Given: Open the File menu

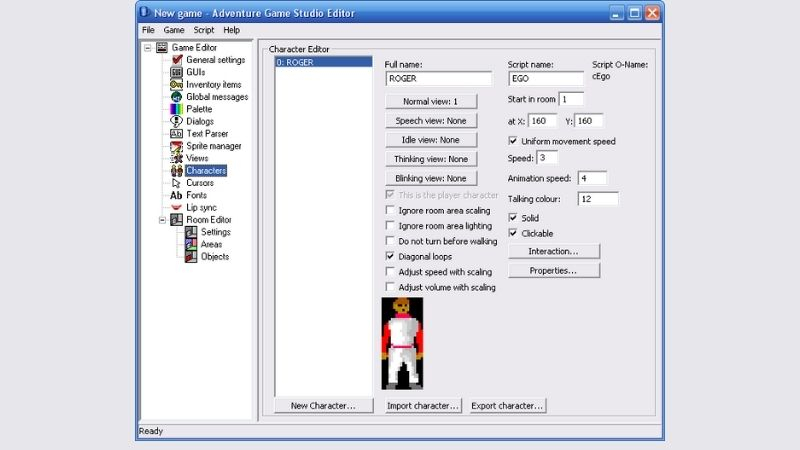Looking at the screenshot, I should point(148,30).
